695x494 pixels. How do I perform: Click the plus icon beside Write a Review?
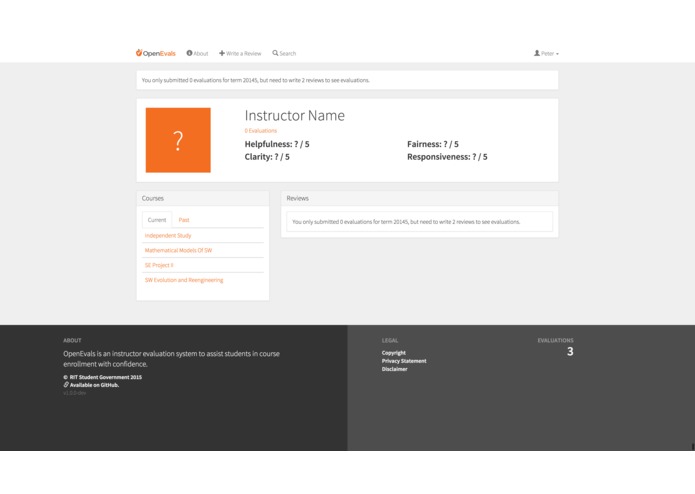tap(222, 53)
